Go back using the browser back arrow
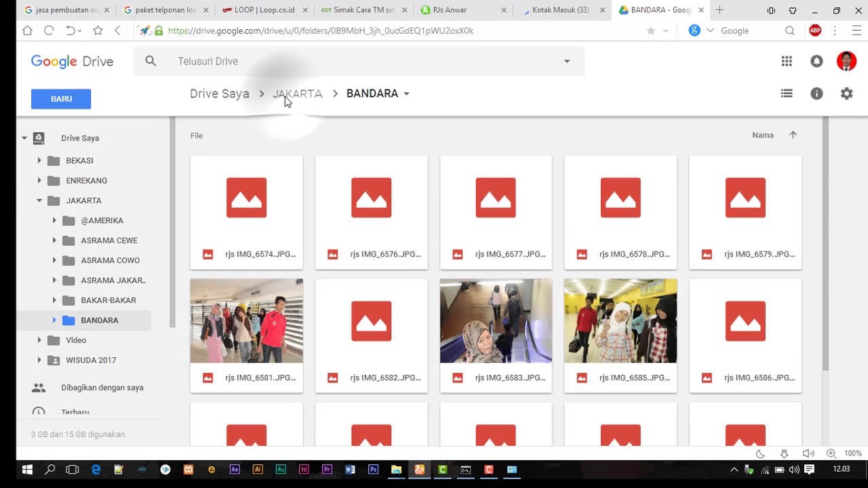Image resolution: width=868 pixels, height=488 pixels. pyautogui.click(x=117, y=30)
